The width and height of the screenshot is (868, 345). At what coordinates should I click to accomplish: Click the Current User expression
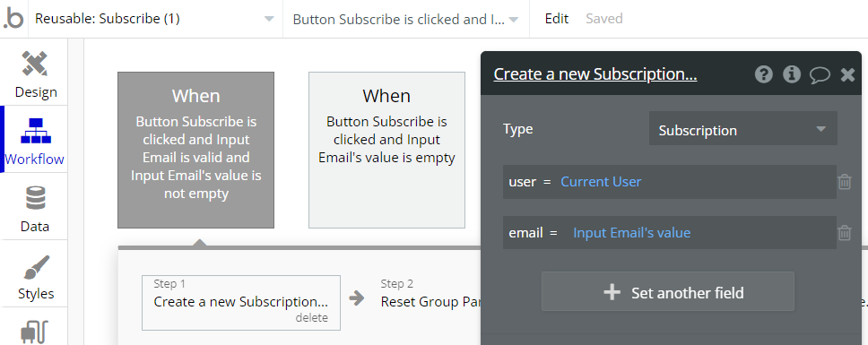601,182
